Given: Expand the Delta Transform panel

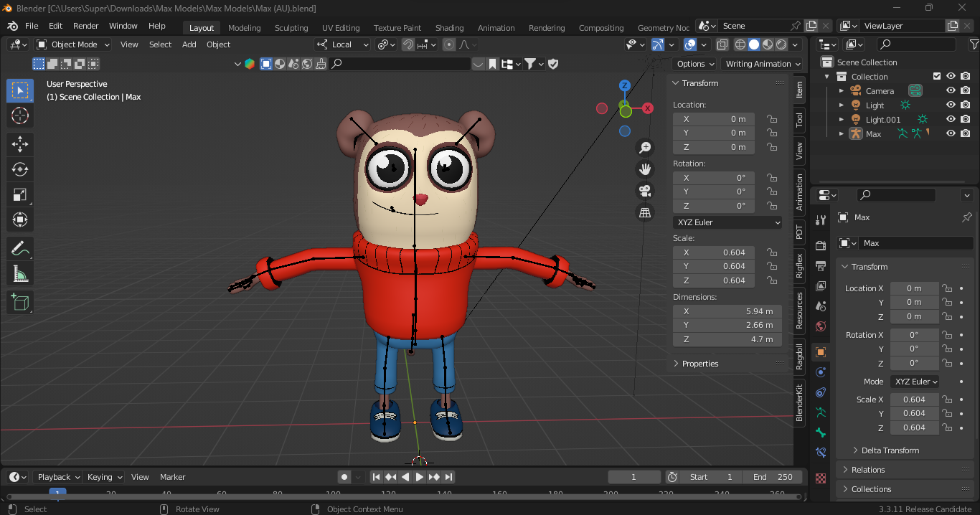Looking at the screenshot, I should 890,450.
